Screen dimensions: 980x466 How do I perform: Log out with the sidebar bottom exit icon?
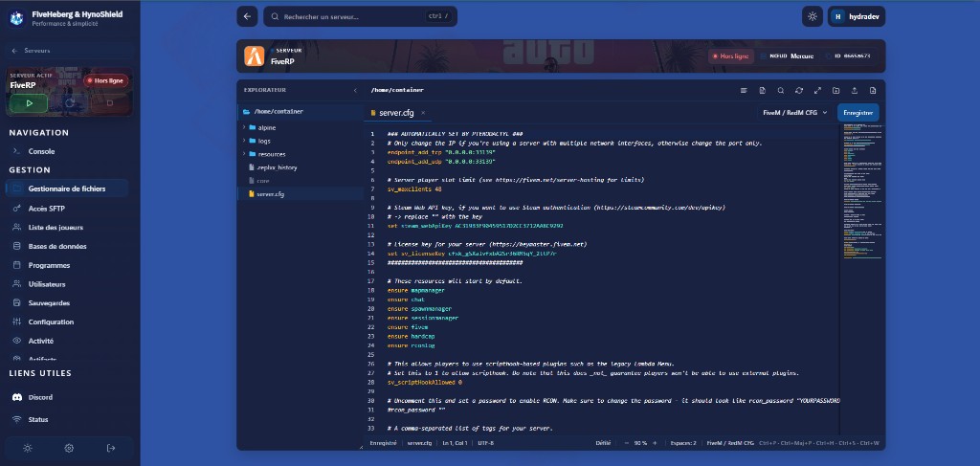pos(111,448)
